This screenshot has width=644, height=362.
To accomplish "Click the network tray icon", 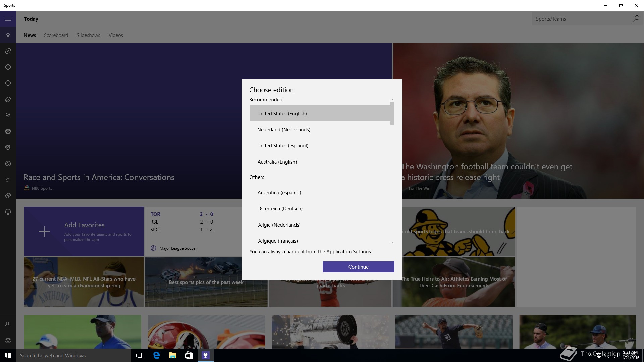I will 598,356.
